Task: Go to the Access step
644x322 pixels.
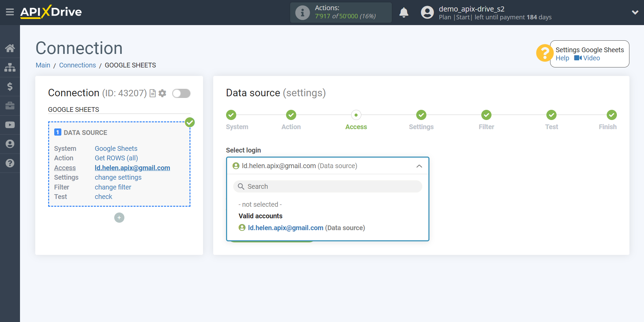Action: [x=356, y=115]
